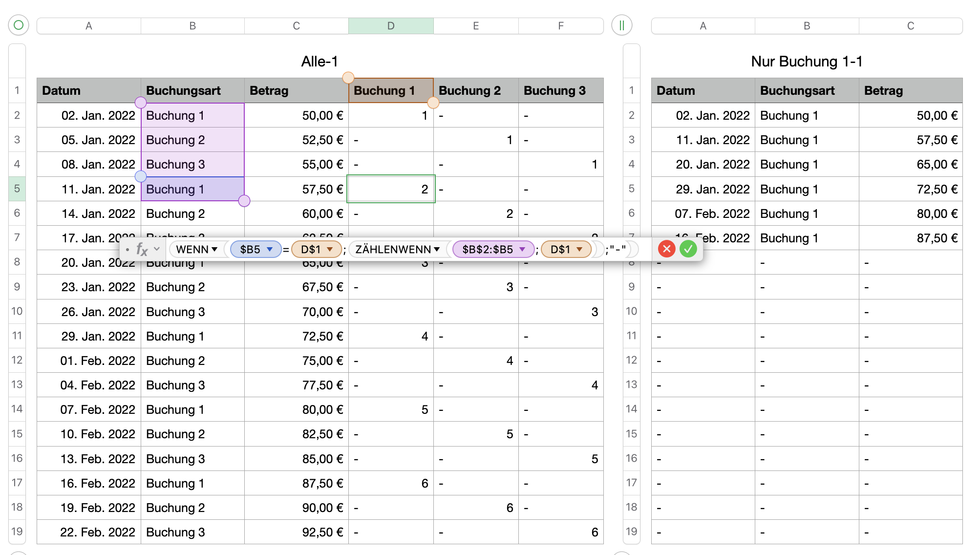The image size is (980, 555).
Task: Click first orange D$1 reference token
Action: click(x=311, y=249)
